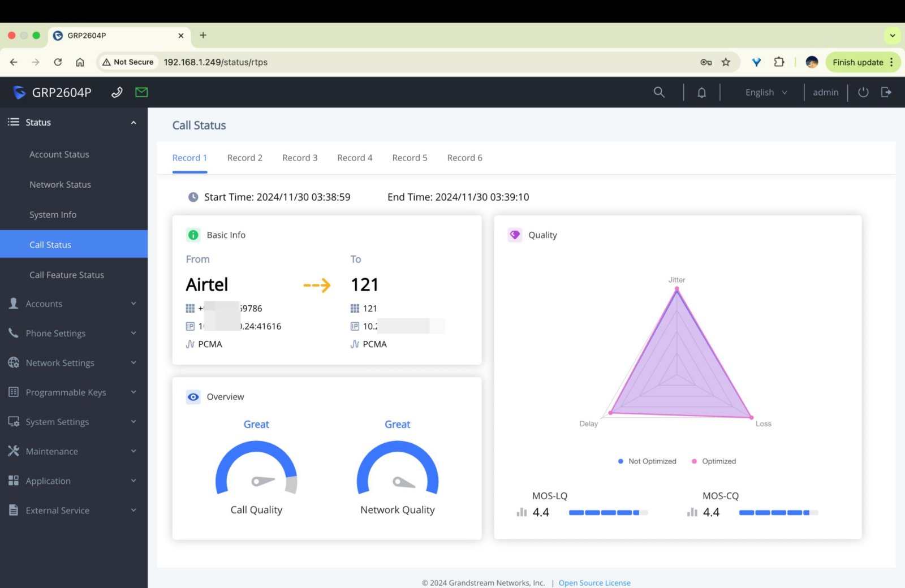Click the Overview eye icon
Viewport: 905px width, 588px height.
point(193,397)
